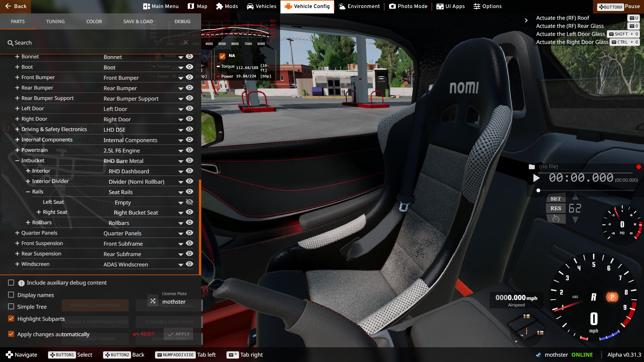Viewport: 644px width, 362px height.
Task: Open the replay file folder icon
Action: pyautogui.click(x=532, y=167)
